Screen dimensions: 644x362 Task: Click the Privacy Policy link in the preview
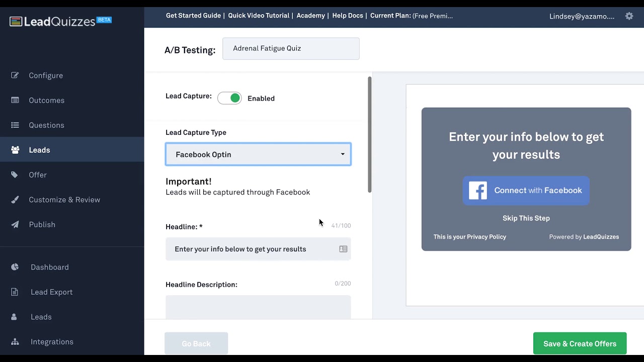470,237
